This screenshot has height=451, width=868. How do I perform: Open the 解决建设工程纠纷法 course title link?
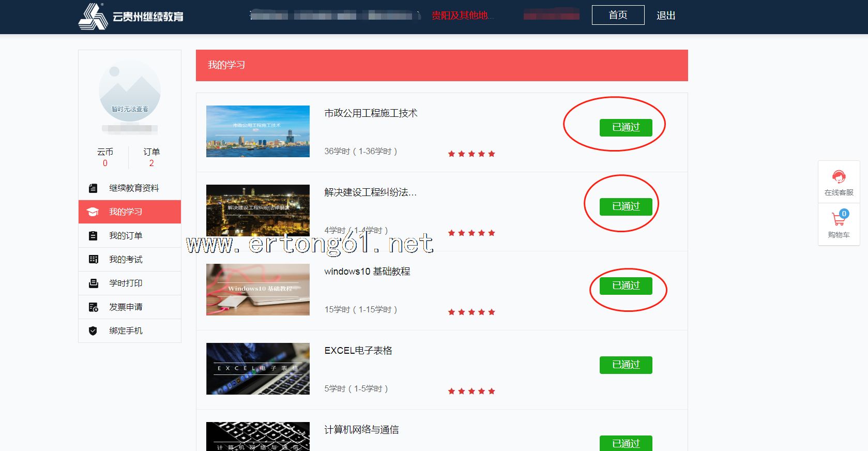click(x=370, y=192)
